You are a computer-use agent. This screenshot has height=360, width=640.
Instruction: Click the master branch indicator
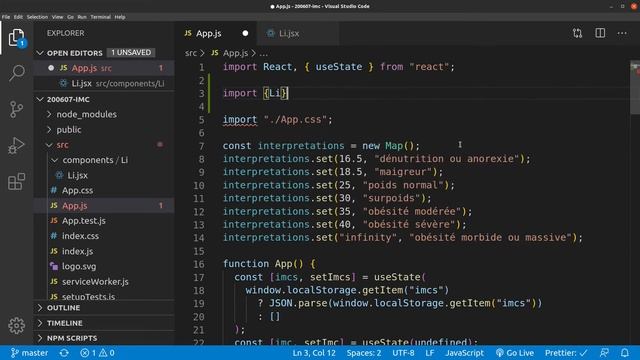[29, 353]
